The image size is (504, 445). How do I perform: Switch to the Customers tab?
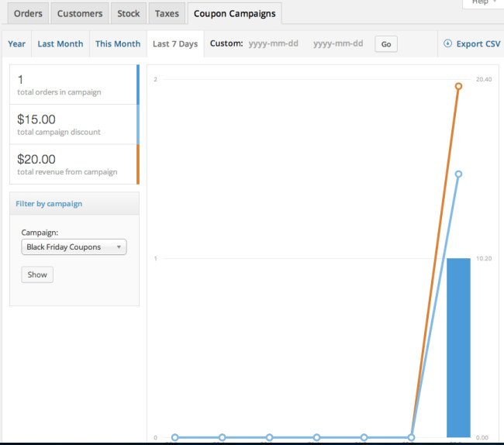(80, 14)
